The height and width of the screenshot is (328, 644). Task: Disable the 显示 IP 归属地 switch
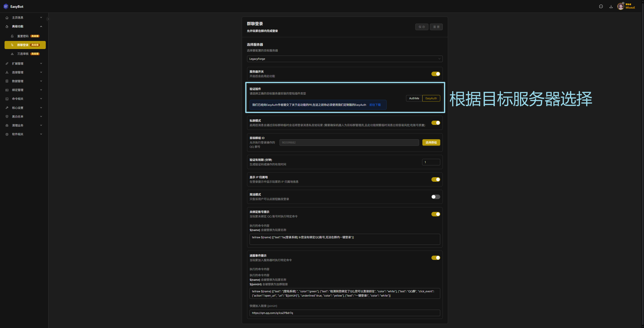click(435, 179)
